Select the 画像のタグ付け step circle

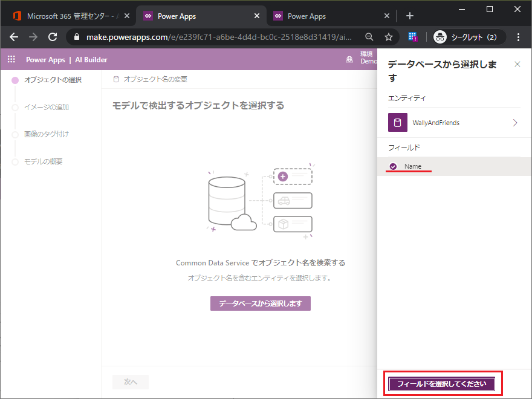15,134
